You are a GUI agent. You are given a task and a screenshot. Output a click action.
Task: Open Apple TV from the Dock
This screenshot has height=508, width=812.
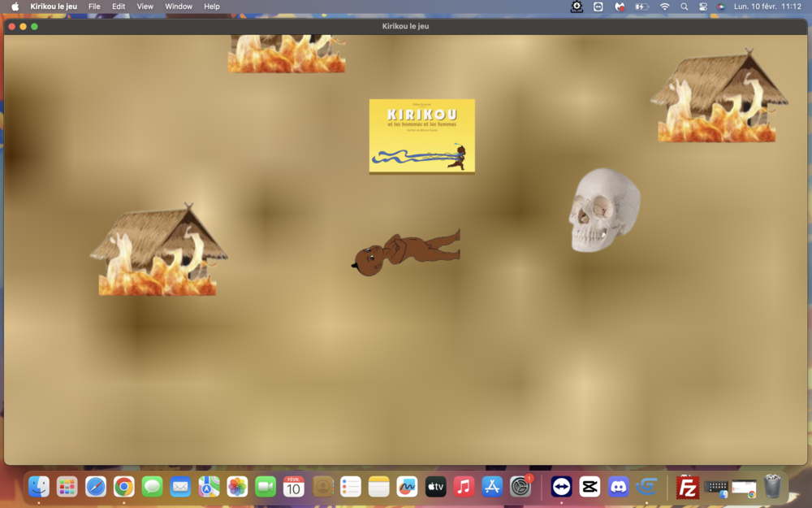(x=435, y=487)
